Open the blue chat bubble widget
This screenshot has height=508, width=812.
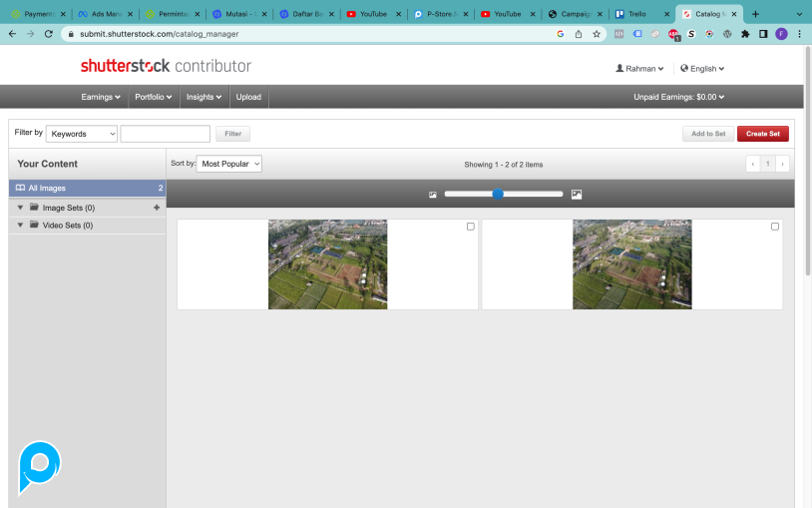[40, 465]
